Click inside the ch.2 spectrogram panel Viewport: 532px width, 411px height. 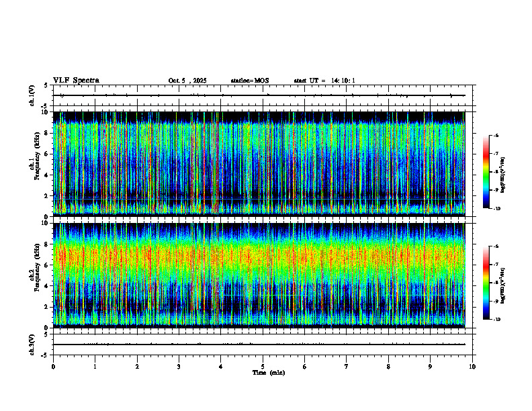[x=259, y=275]
